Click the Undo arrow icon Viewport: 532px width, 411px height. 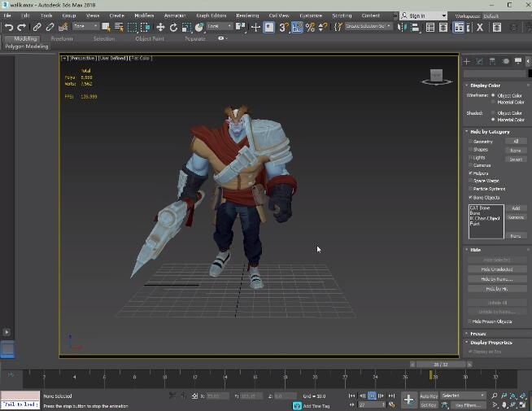point(9,27)
